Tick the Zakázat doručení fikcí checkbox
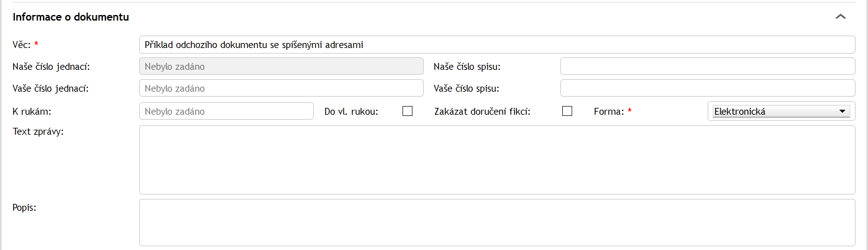This screenshot has height=250, width=868. point(567,112)
